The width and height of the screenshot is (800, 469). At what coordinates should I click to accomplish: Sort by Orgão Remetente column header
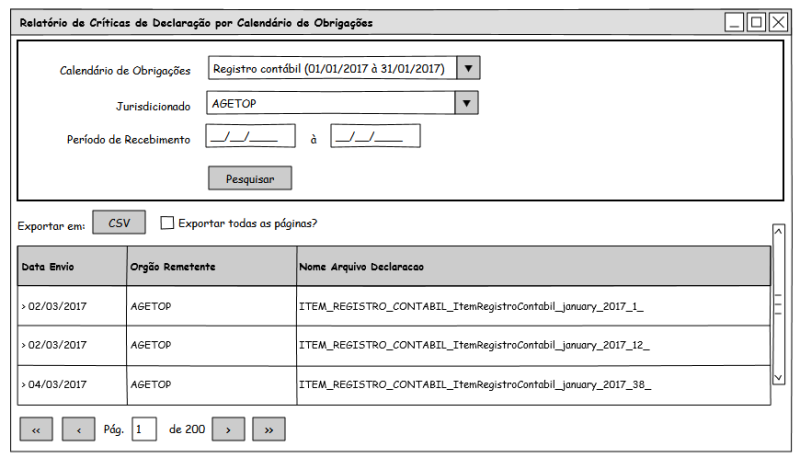coord(210,267)
